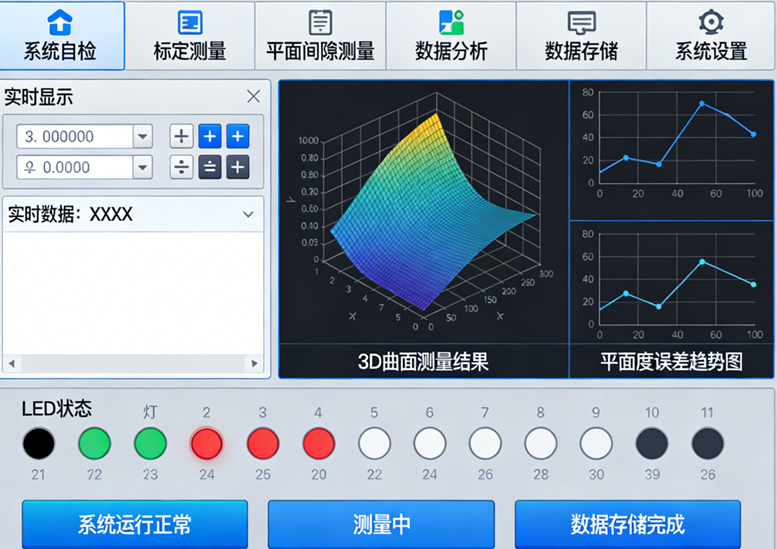This screenshot has width=777, height=549.
Task: Switch to the 标定测量 tab
Action: pyautogui.click(x=190, y=35)
